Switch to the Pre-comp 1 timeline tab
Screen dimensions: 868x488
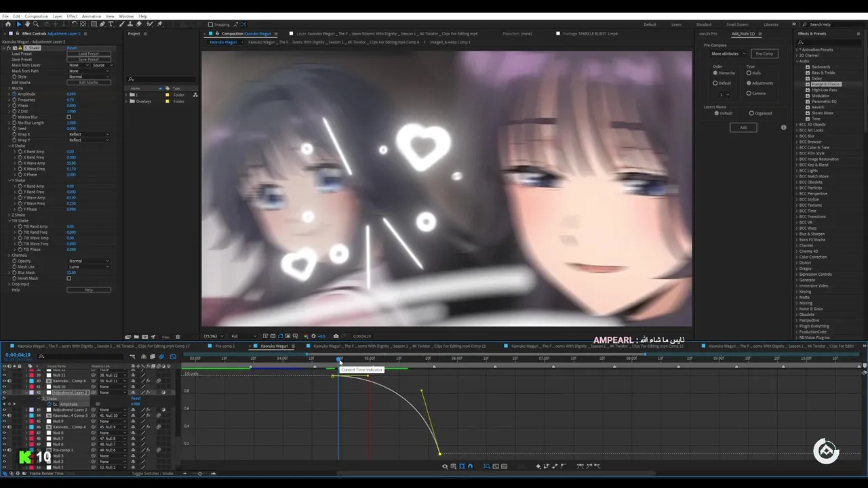click(224, 346)
